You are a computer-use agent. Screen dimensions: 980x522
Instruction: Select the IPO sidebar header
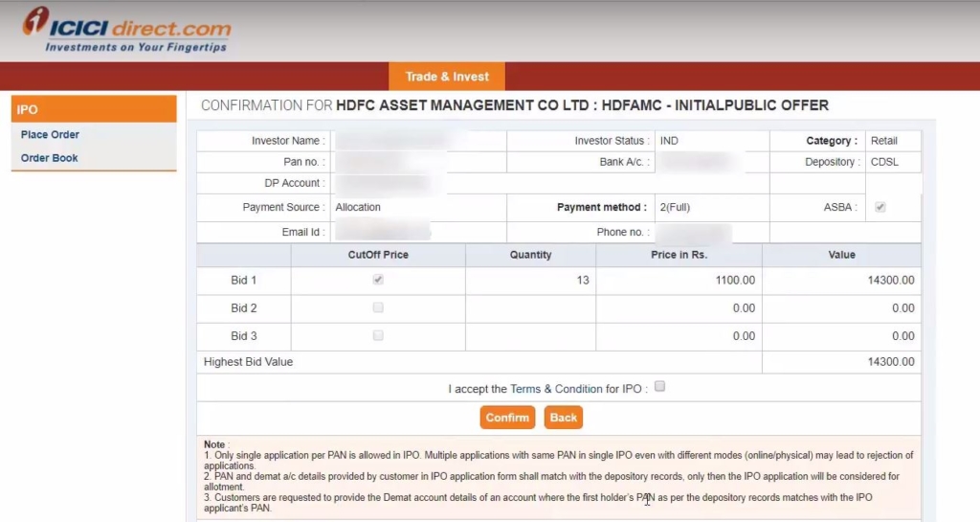[x=94, y=109]
